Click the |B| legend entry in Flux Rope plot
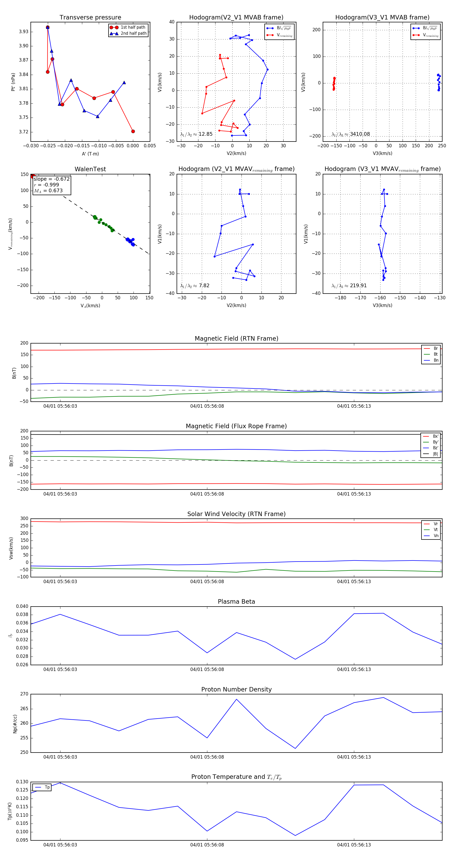The height and width of the screenshot is (868, 473). (x=435, y=454)
